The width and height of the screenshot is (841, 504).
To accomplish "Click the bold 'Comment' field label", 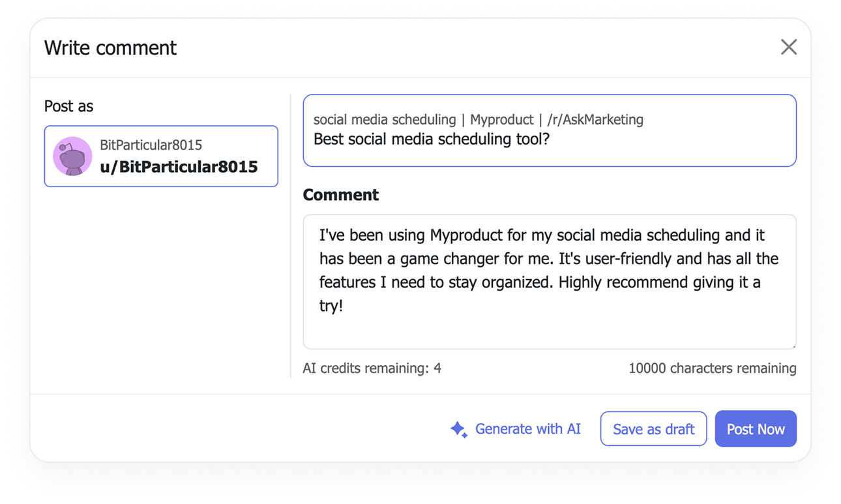I will (340, 195).
